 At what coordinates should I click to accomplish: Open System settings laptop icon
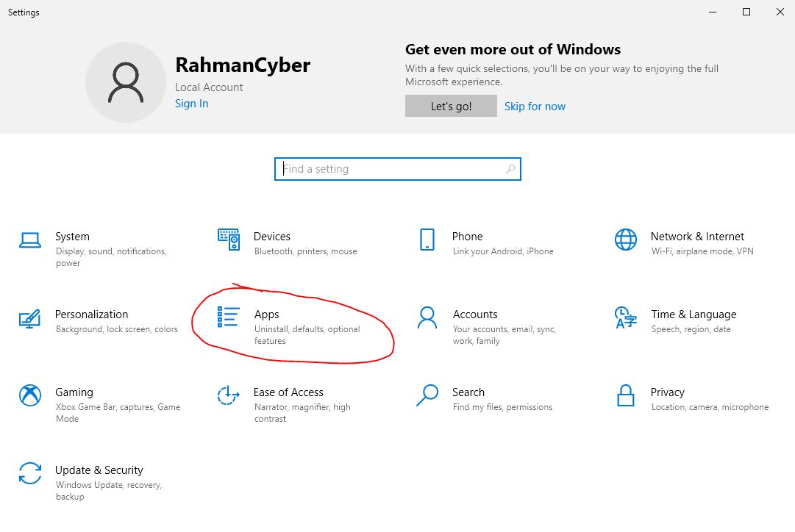coord(30,240)
